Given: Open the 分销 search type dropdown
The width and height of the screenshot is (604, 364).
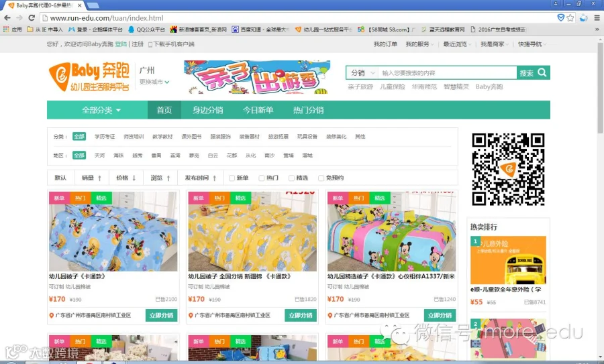Looking at the screenshot, I should coord(362,72).
